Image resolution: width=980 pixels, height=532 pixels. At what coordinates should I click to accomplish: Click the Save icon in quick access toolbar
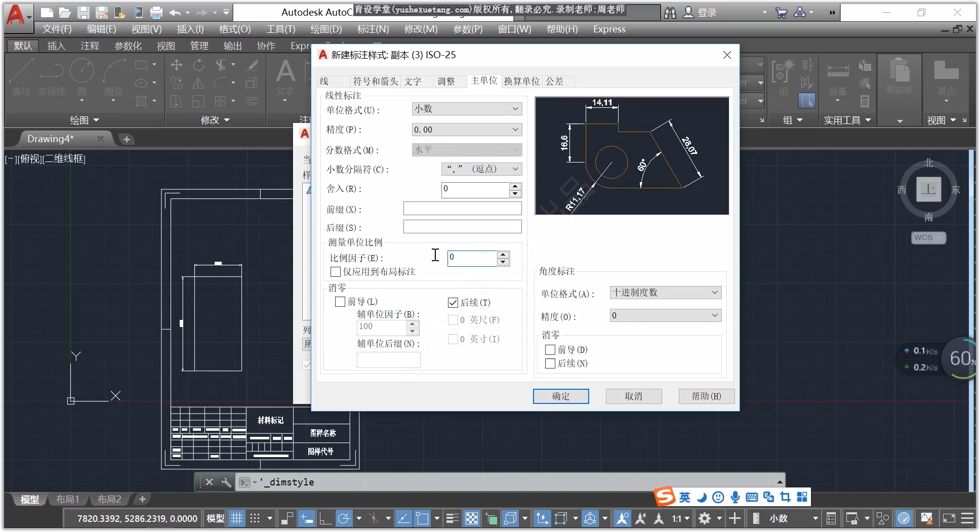tap(84, 12)
